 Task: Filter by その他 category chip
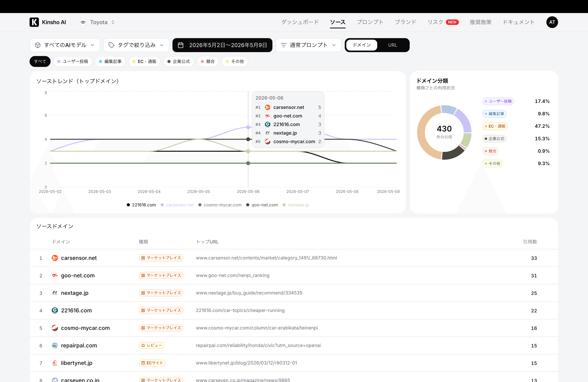pos(235,61)
